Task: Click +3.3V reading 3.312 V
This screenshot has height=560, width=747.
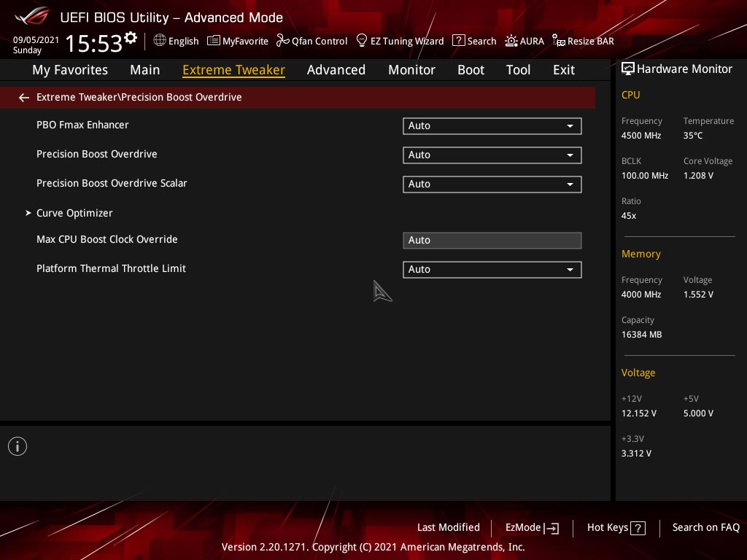Action: [x=636, y=454]
